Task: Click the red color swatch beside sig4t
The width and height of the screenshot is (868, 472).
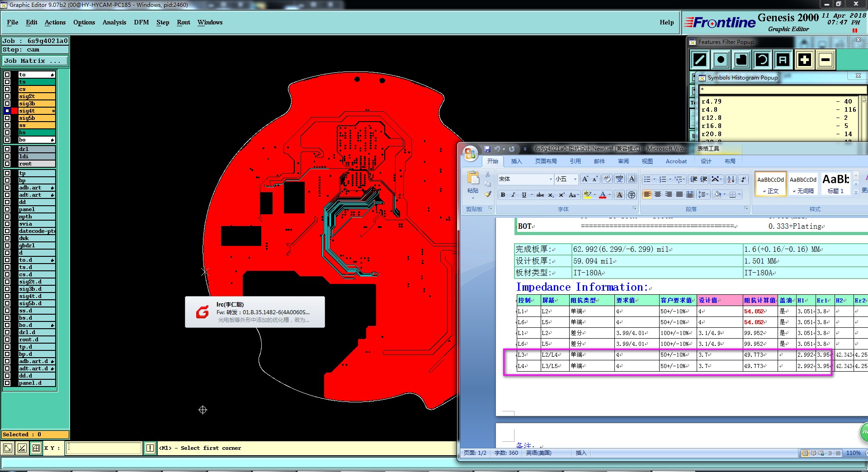Action: tap(14, 111)
